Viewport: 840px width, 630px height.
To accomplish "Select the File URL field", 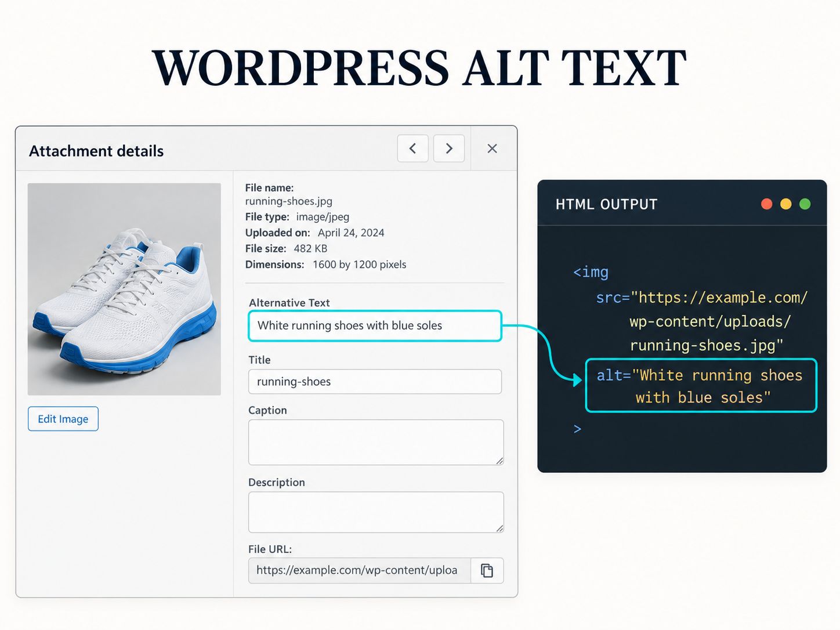I will pyautogui.click(x=360, y=571).
